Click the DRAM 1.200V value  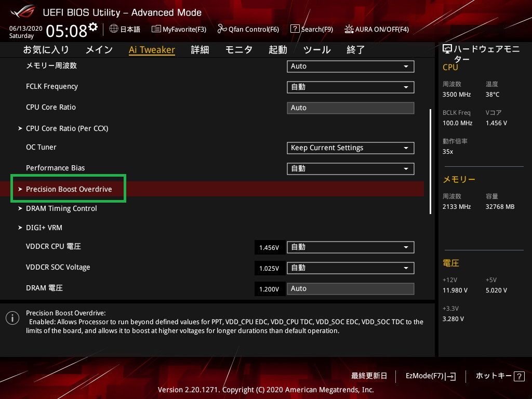269,289
